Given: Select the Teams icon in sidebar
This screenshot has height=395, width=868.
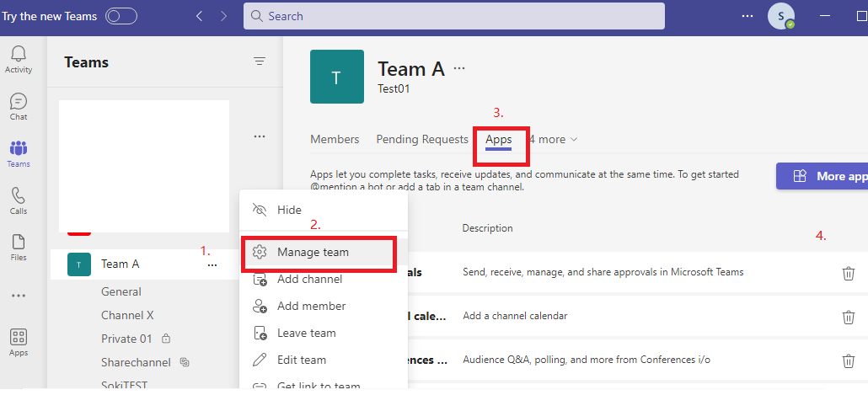Looking at the screenshot, I should (x=19, y=154).
